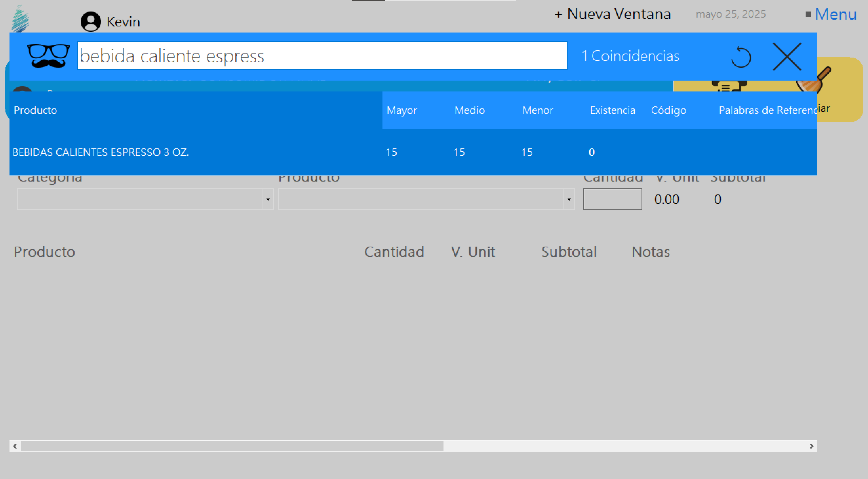This screenshot has height=479, width=868.
Task: Click the Cantidad input box
Action: [x=612, y=199]
